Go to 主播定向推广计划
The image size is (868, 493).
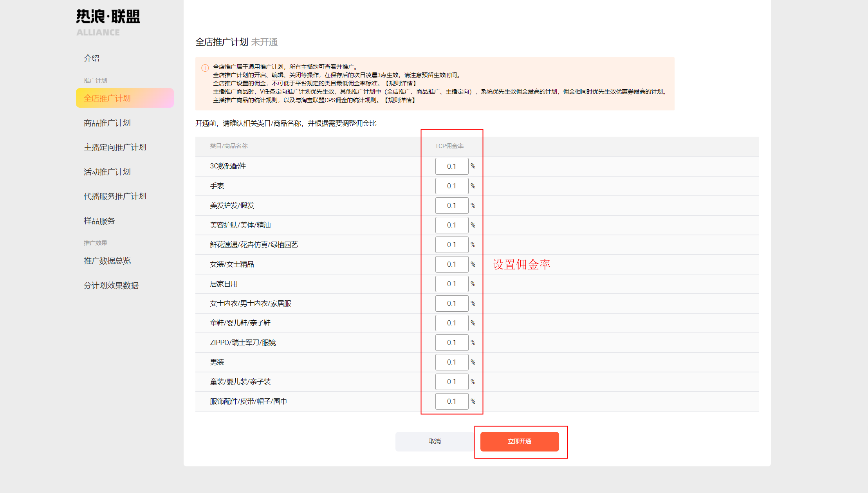pos(115,147)
